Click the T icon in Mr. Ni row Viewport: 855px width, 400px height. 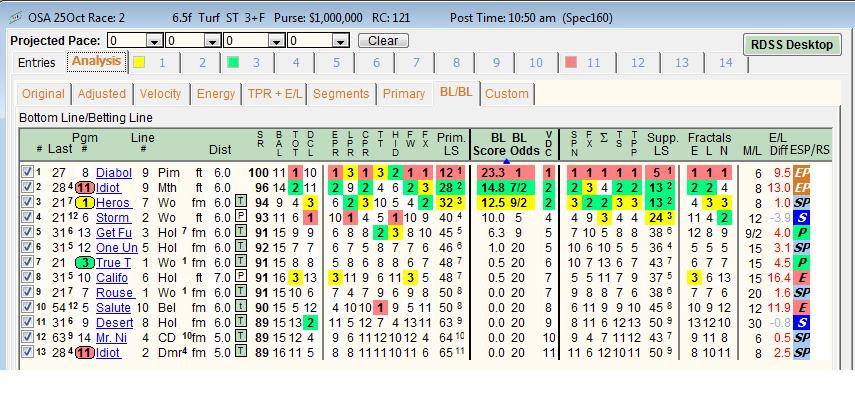(240, 338)
